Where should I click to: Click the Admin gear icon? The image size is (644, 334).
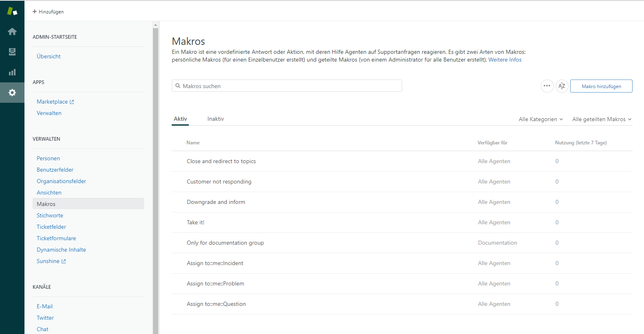12,93
